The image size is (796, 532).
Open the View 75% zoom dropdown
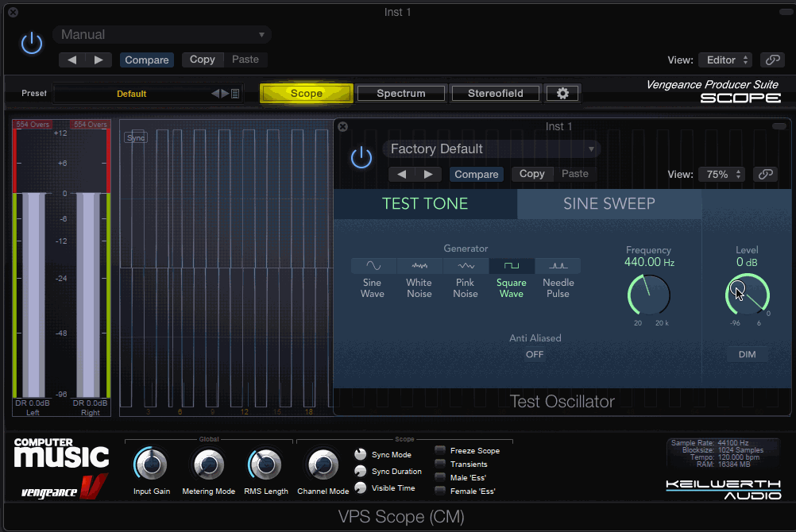click(721, 174)
